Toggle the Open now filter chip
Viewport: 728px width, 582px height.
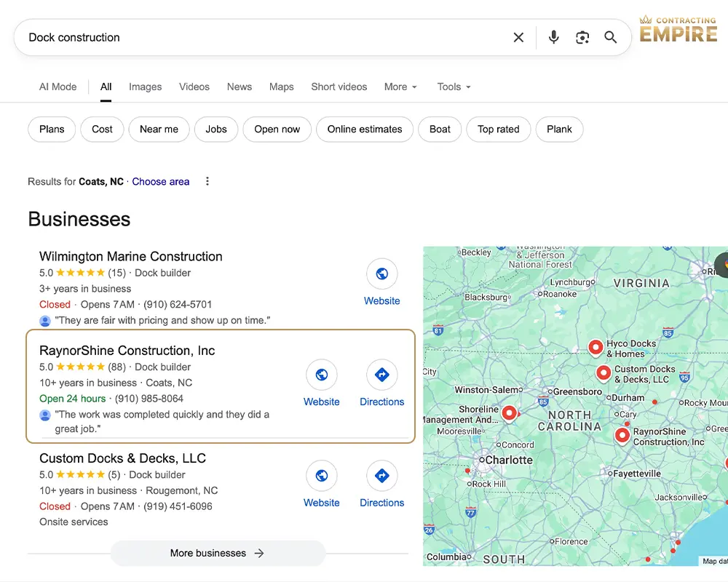[x=277, y=129]
